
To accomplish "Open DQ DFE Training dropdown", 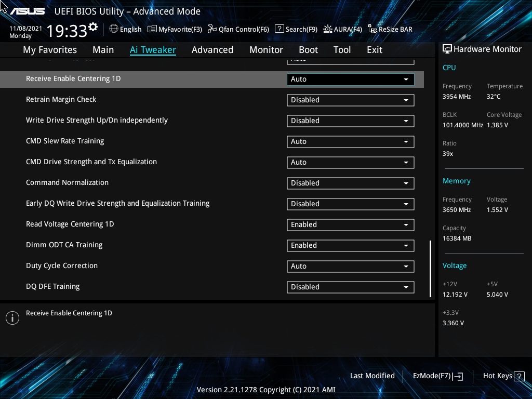I will pos(351,287).
